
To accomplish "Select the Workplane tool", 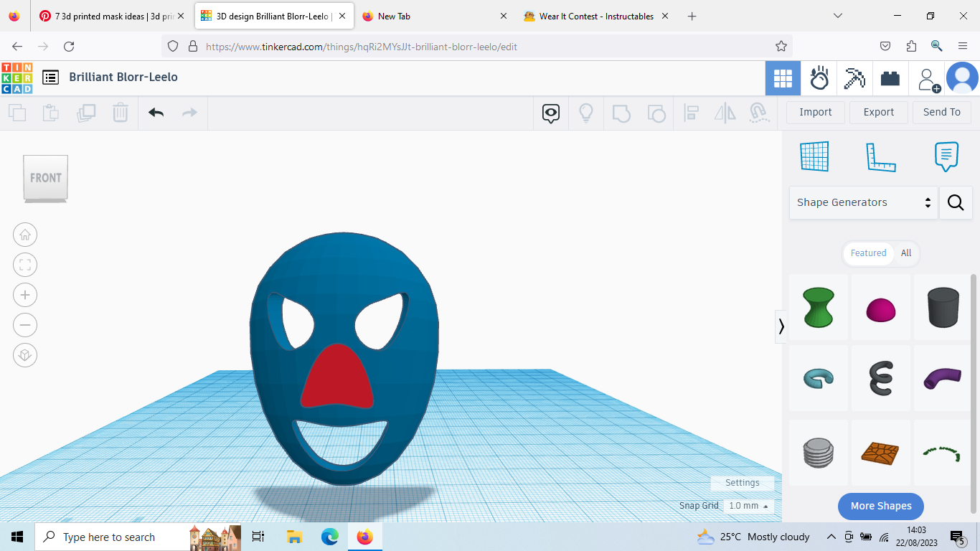I will tap(814, 156).
